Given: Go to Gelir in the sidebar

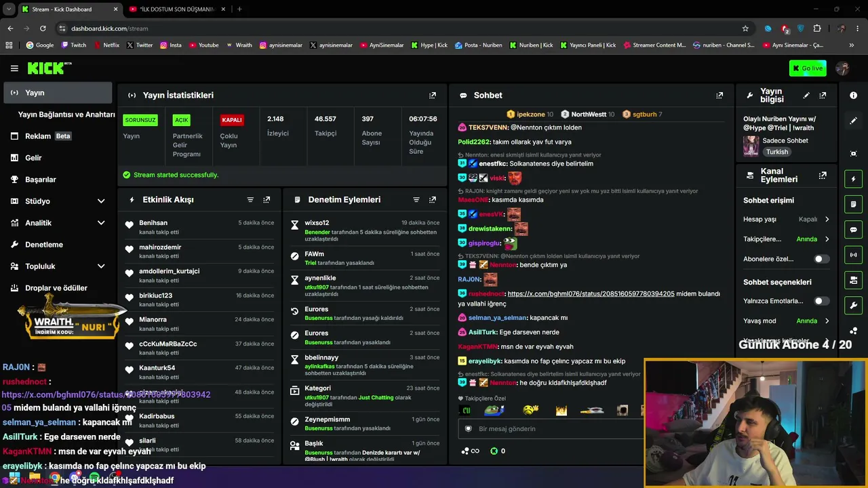Looking at the screenshot, I should point(58,158).
